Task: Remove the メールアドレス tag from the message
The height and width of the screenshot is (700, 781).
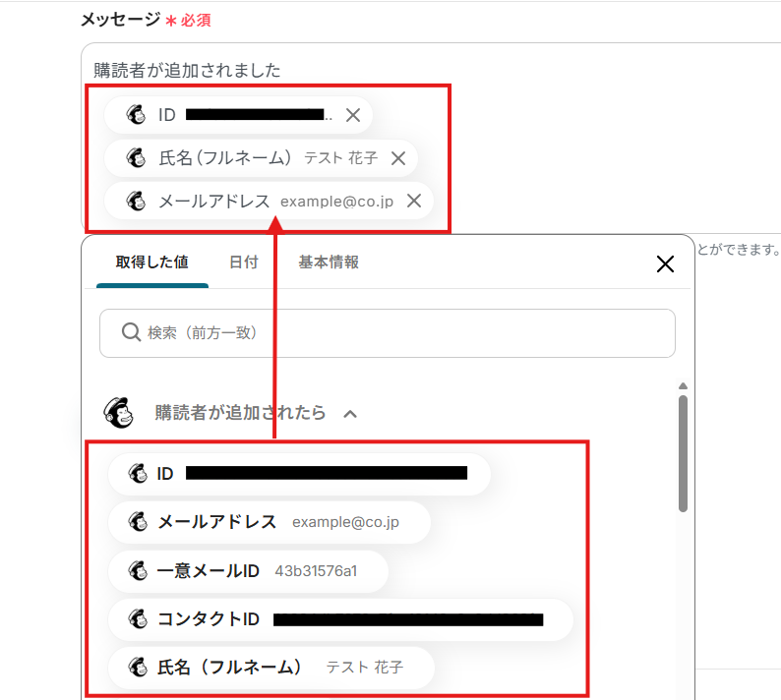Action: click(x=414, y=202)
